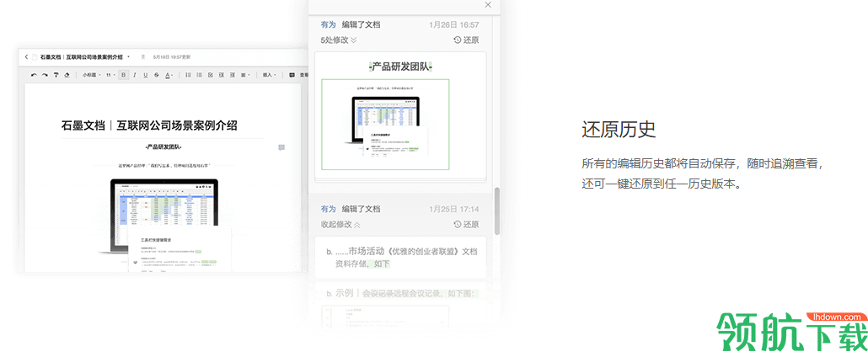Viewport: 868px width, 357px height.
Task: Click the redo arrow in the editor toolbar
Action: tap(45, 75)
